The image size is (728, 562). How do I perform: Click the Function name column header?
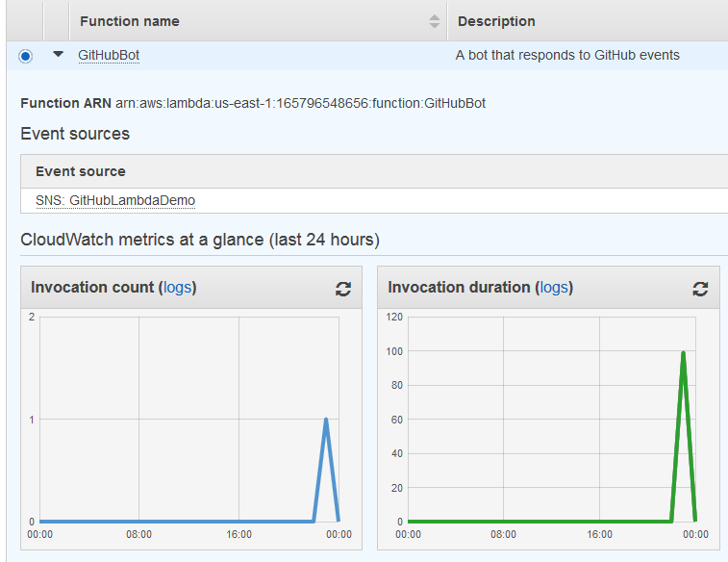click(x=130, y=21)
